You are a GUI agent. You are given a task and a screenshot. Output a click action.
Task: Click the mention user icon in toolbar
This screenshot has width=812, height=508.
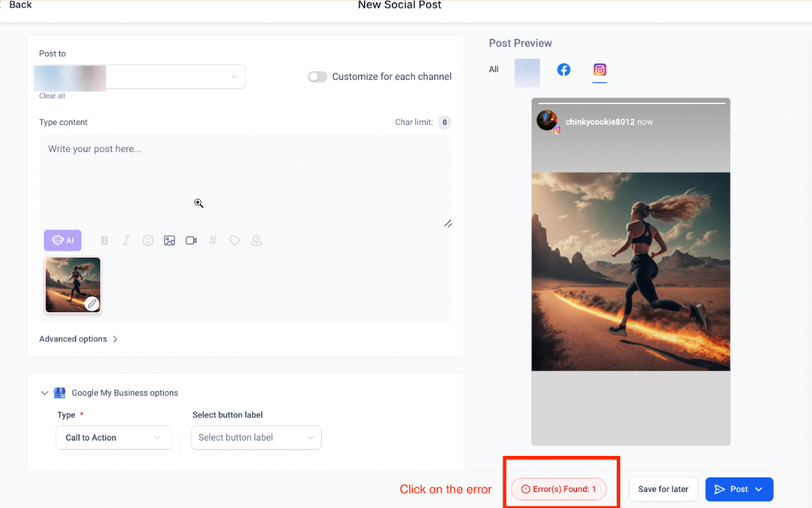tap(256, 241)
